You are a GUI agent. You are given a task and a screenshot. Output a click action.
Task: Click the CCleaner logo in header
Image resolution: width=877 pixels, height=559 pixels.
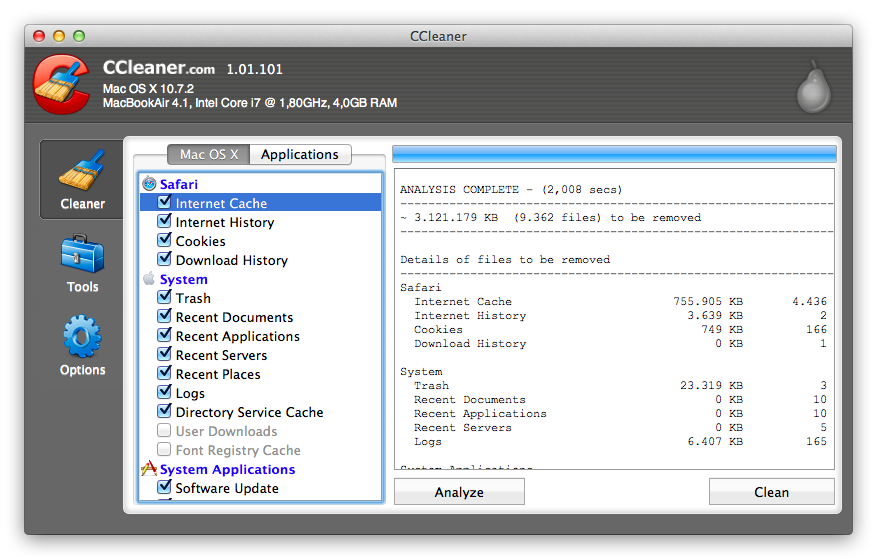[62, 84]
